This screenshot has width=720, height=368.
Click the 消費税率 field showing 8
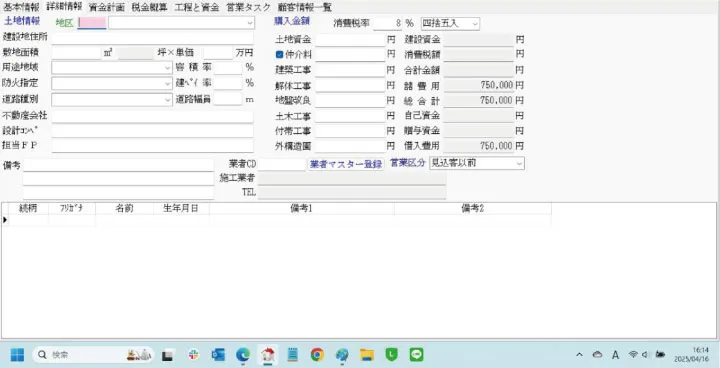[388, 24]
